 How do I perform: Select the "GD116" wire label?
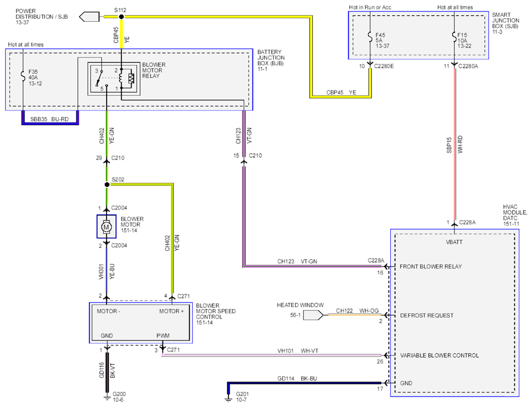tap(101, 370)
